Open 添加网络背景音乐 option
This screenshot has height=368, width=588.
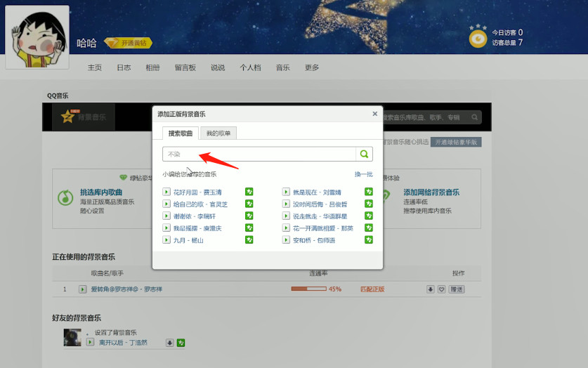(x=431, y=192)
